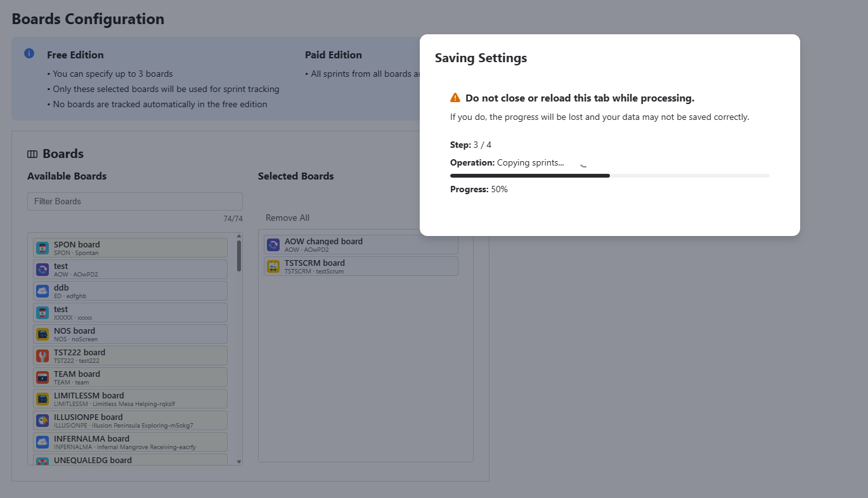Click the Boards section columns icon
Viewport: 868px width, 498px height.
[x=32, y=154]
